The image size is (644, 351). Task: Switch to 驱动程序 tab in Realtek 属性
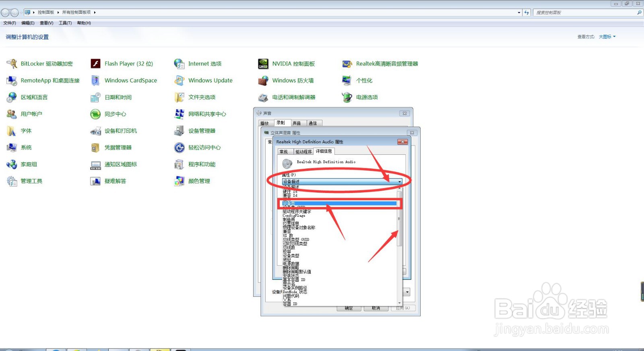click(x=303, y=152)
